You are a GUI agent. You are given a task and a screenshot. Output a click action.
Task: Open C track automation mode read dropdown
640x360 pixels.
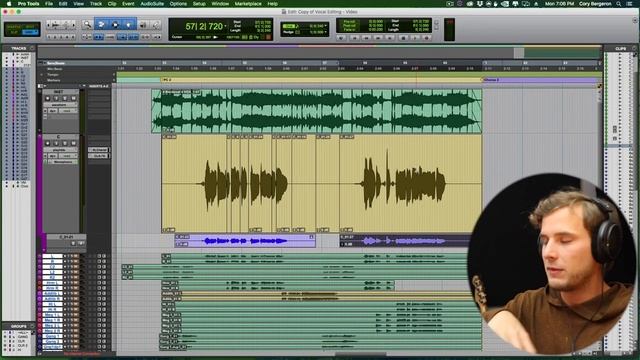tap(68, 156)
